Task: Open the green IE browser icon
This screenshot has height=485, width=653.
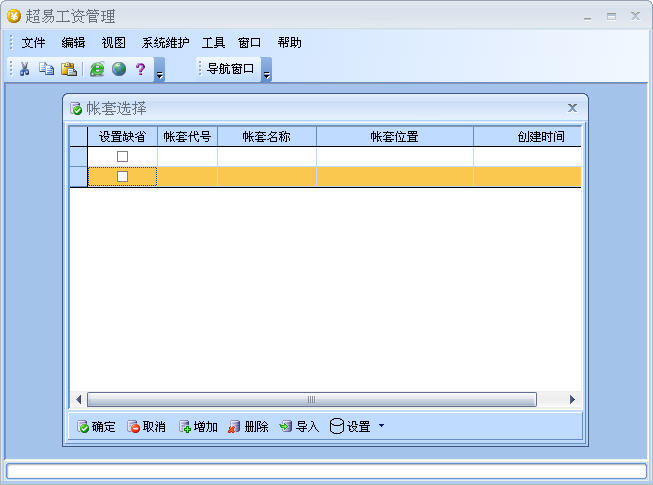Action: point(97,69)
